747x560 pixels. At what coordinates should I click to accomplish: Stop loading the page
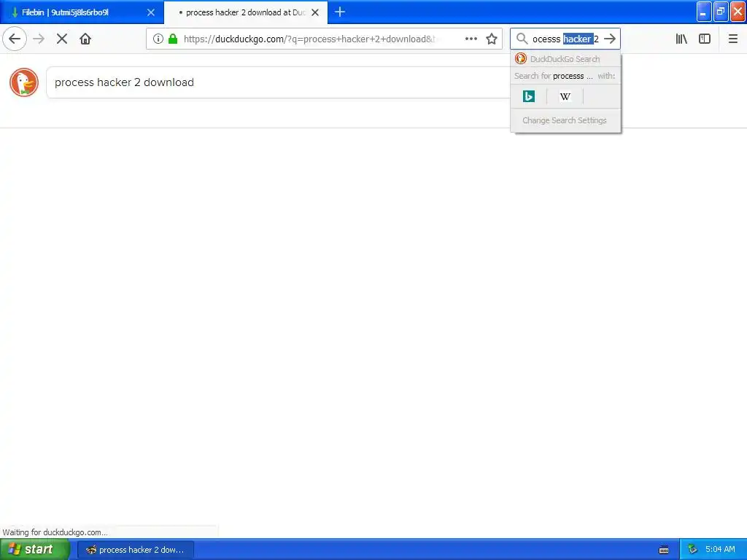(62, 39)
